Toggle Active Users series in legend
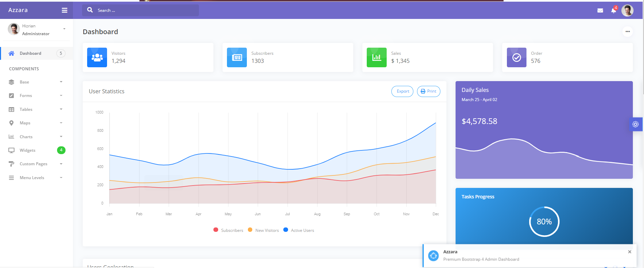 click(299, 230)
